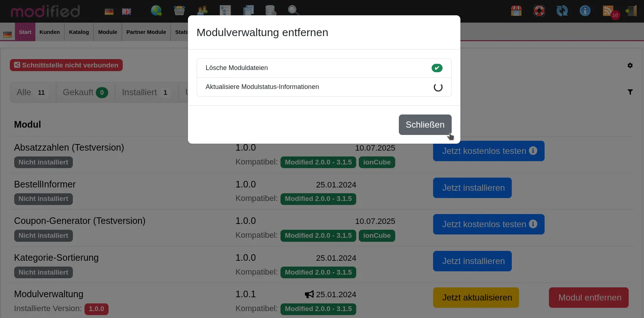Open the filter funnel dropdown

630,92
